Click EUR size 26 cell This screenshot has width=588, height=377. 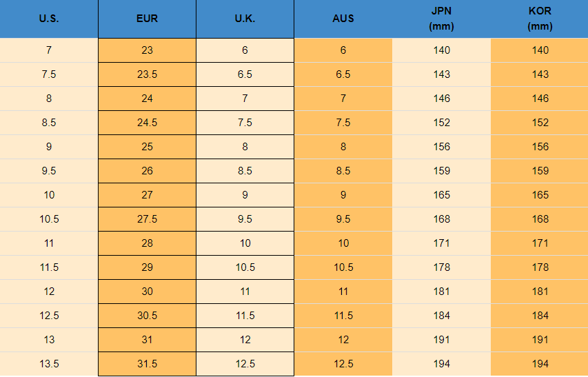[x=147, y=171]
